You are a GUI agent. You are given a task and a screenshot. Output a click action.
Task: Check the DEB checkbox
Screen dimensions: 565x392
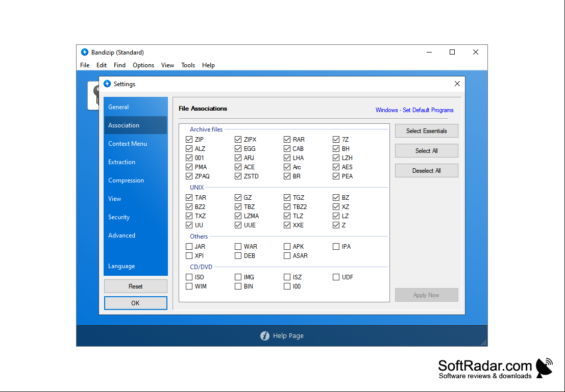(238, 256)
